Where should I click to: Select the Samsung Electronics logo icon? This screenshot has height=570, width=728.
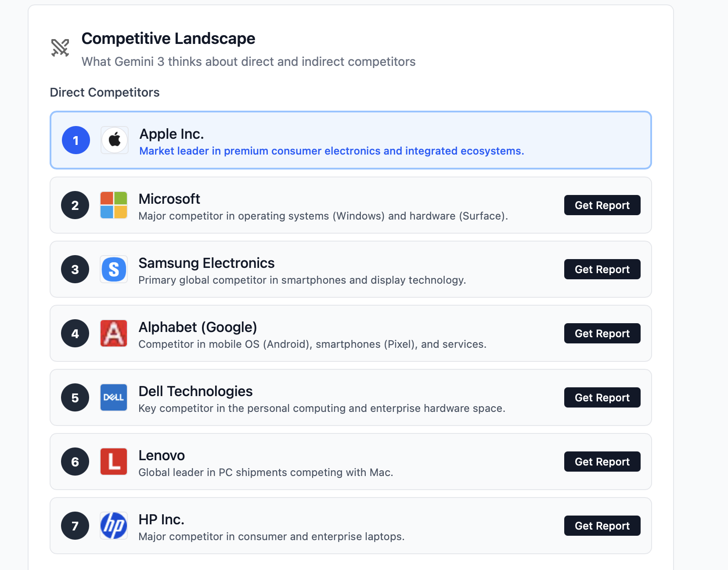point(113,269)
